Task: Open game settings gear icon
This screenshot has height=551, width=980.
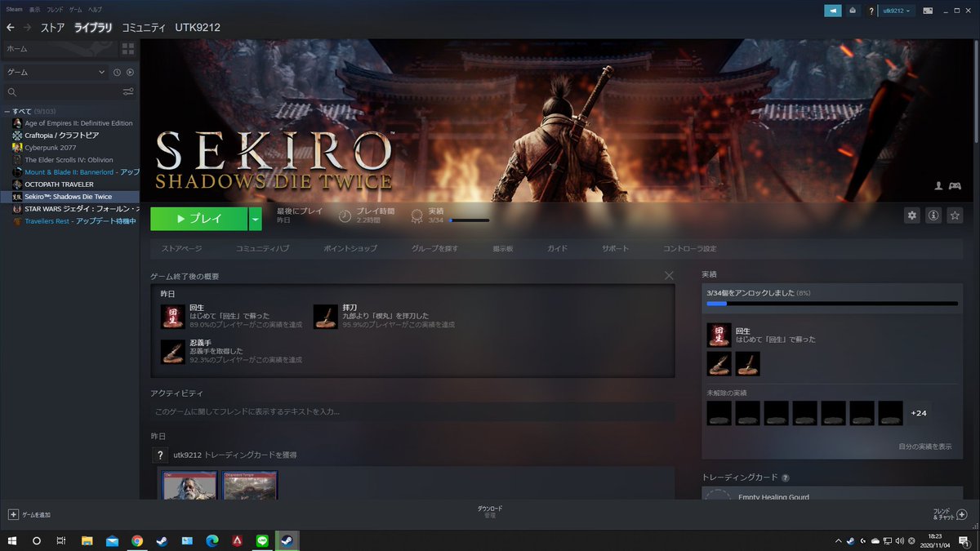Action: (x=912, y=216)
